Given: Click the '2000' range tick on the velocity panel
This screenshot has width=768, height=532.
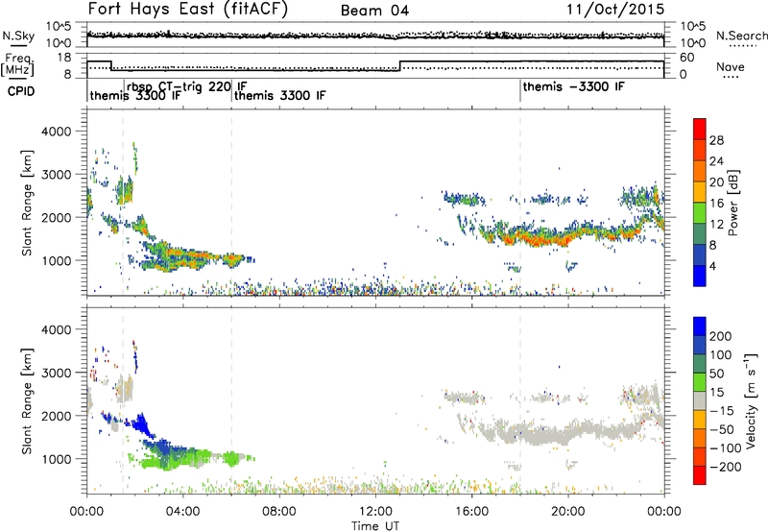Looking at the screenshot, I should (57, 416).
